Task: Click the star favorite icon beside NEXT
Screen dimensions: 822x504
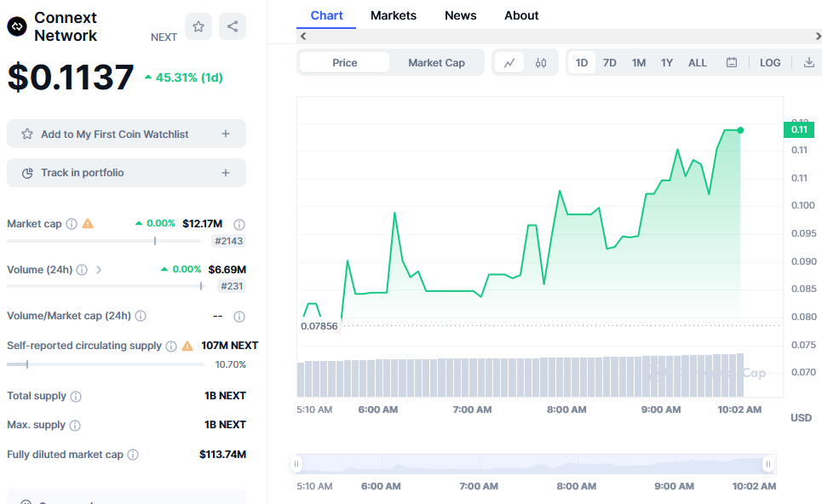Action: coord(198,26)
